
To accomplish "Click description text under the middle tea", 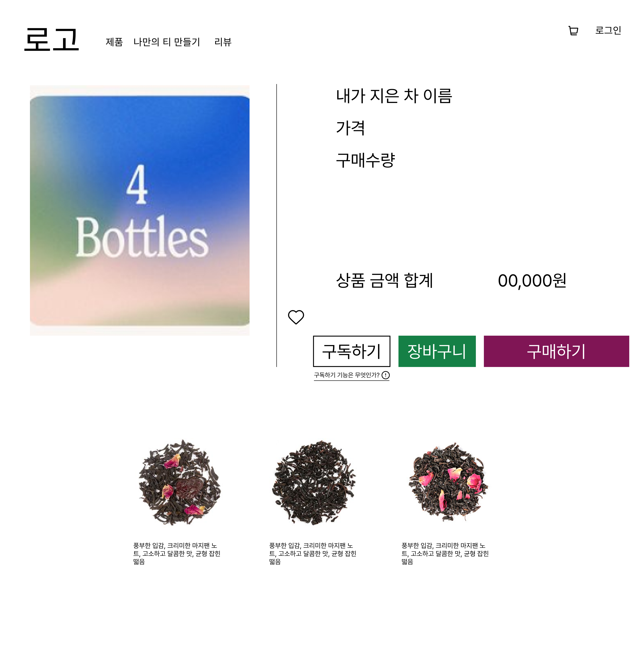I will click(x=313, y=554).
